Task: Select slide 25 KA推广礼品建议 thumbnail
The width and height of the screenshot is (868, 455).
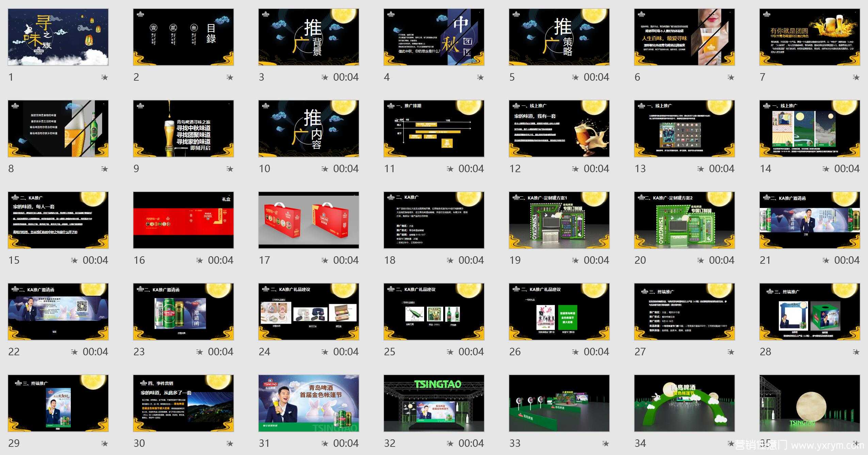Action: pos(434,312)
